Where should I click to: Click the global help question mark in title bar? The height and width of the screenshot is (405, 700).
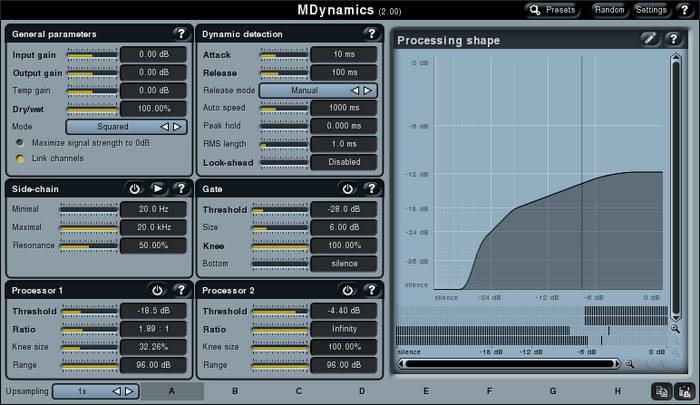coord(684,9)
